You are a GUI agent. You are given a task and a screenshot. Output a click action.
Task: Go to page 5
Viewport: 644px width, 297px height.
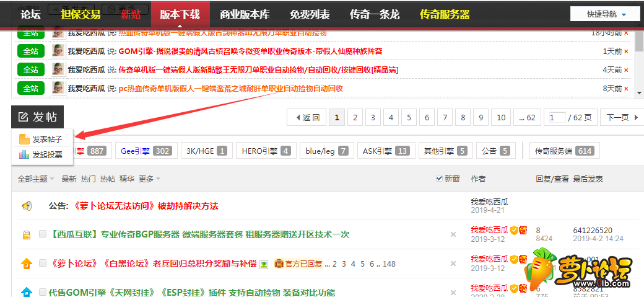pyautogui.click(x=409, y=117)
